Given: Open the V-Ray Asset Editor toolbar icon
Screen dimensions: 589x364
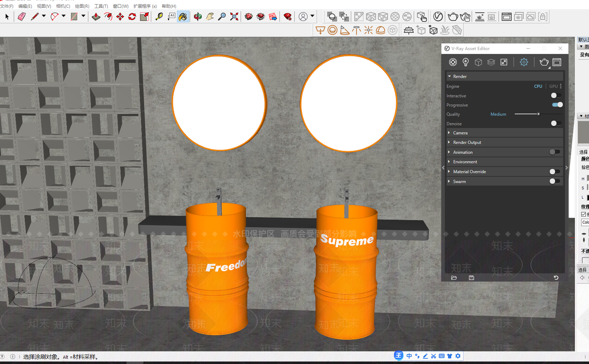Looking at the screenshot, I should [x=438, y=17].
